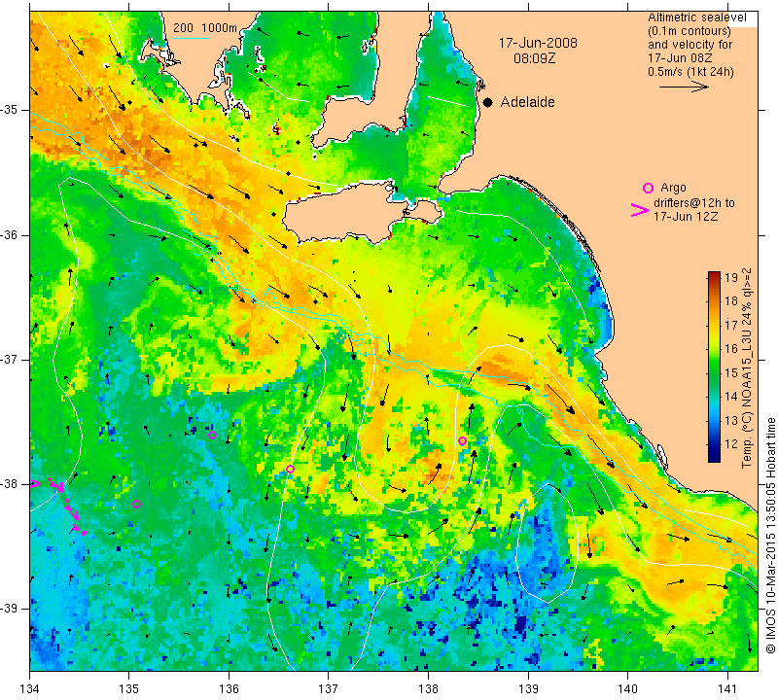Click the longitude axis label 135

coord(129,688)
